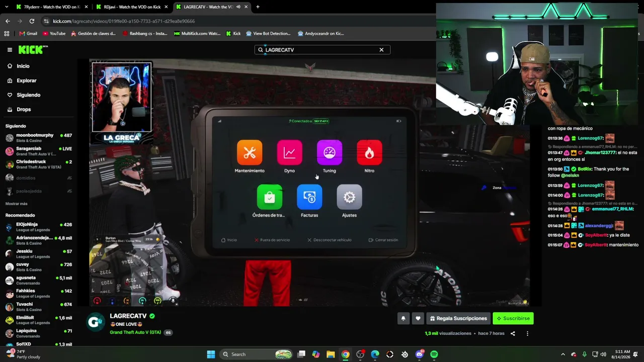Click the browser address bar URL
Image resolution: width=644 pixels, height=362 pixels.
pos(124,21)
